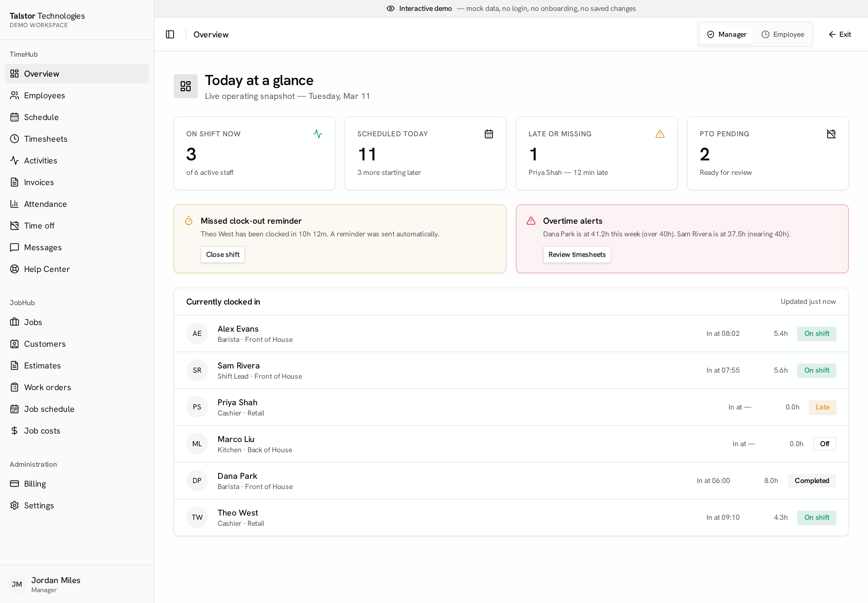
Task: Click the Missed clock-out timer icon
Action: 188,221
